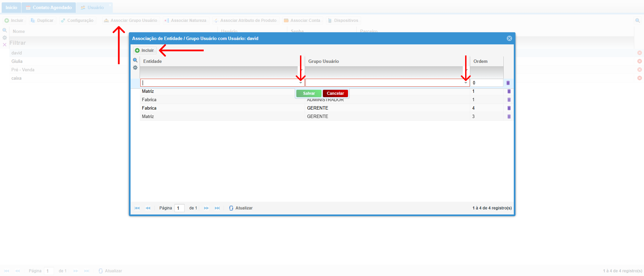Viewport: 644px width, 276px height.
Task: Open the Grupo Usuário dropdown in new row
Action: pyautogui.click(x=465, y=83)
